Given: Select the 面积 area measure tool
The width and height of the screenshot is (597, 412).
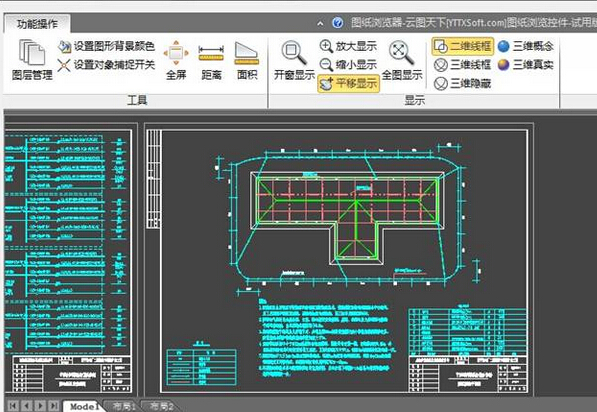Looking at the screenshot, I should [x=247, y=60].
